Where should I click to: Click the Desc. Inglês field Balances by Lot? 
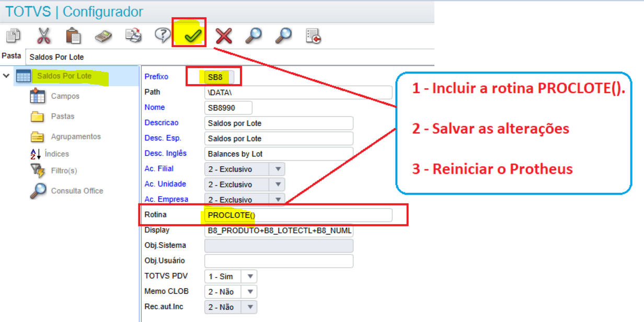tap(279, 154)
